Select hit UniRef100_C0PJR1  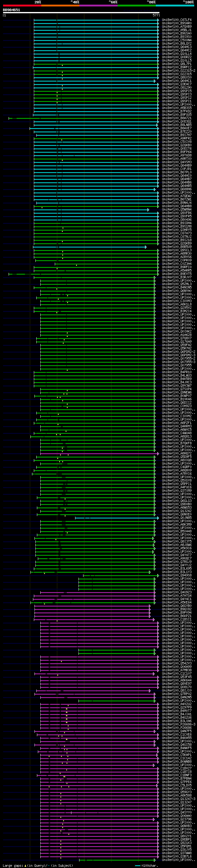pos(176,169)
